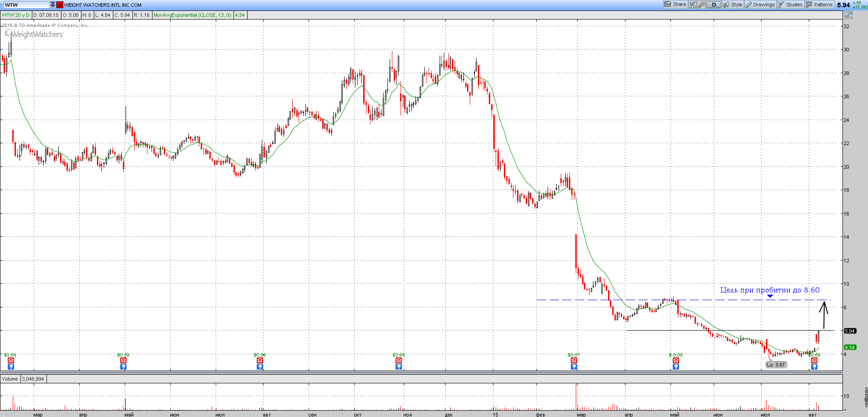Image resolution: width=868 pixels, height=417 pixels.
Task: Click the earnings phone icon at $0.68
Action: point(399,361)
